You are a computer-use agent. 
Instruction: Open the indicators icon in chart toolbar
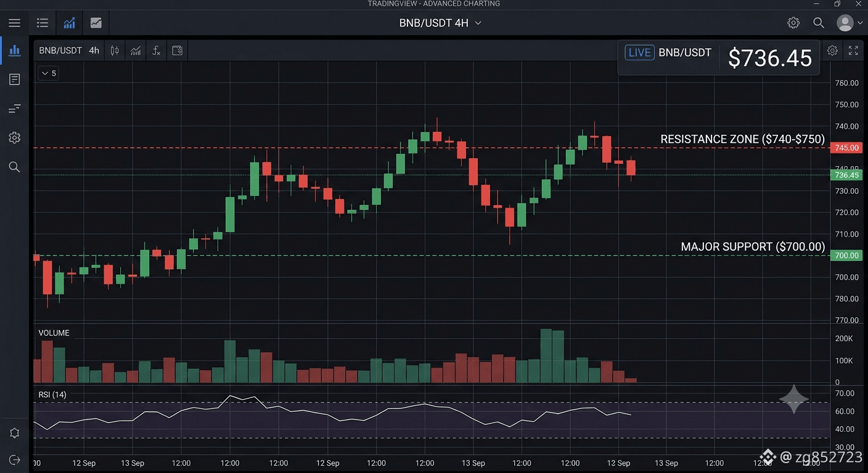136,51
